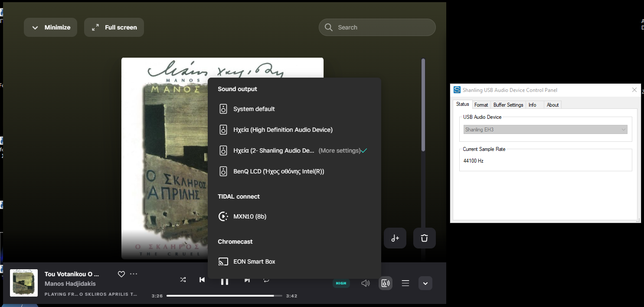Click the Full screen button
This screenshot has height=307, width=644.
[x=114, y=27]
